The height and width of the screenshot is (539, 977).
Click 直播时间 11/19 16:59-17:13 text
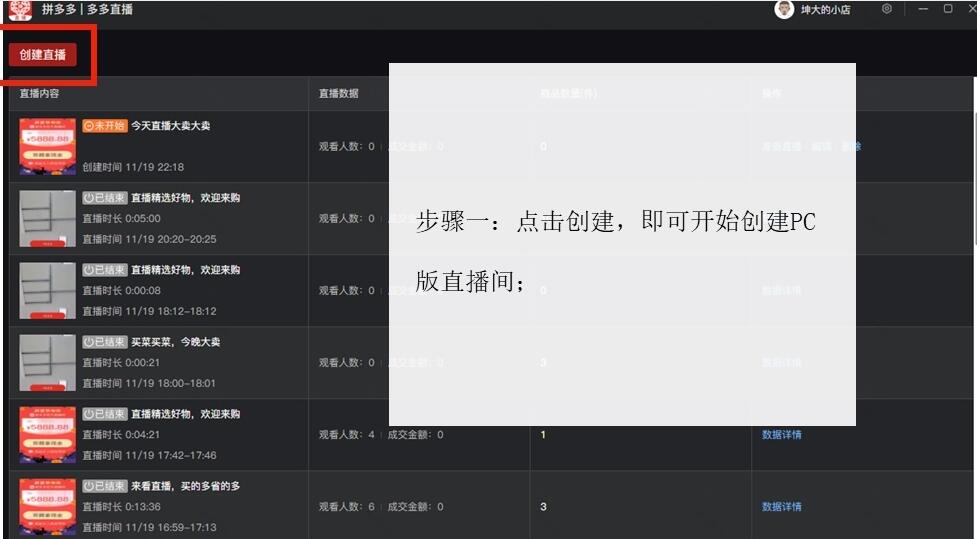(x=150, y=527)
